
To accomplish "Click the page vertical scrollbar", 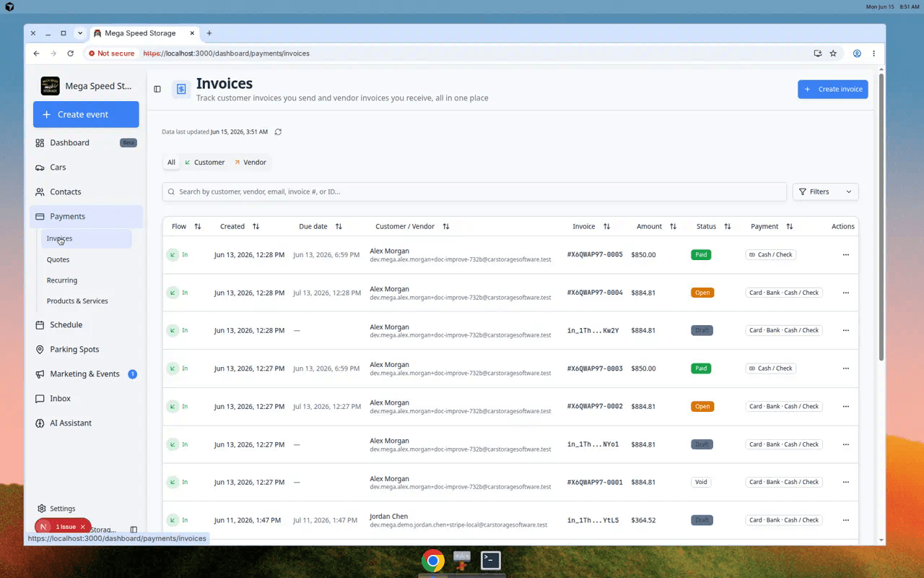I will point(881,217).
